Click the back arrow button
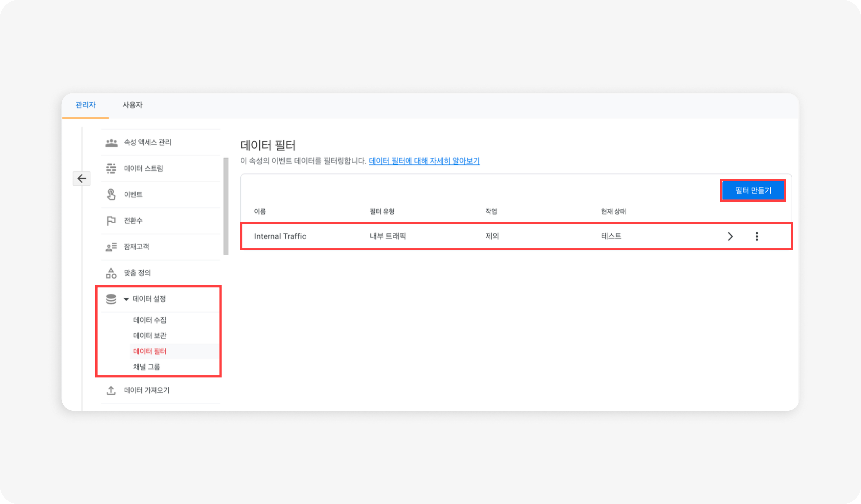This screenshot has width=861, height=504. point(82,179)
